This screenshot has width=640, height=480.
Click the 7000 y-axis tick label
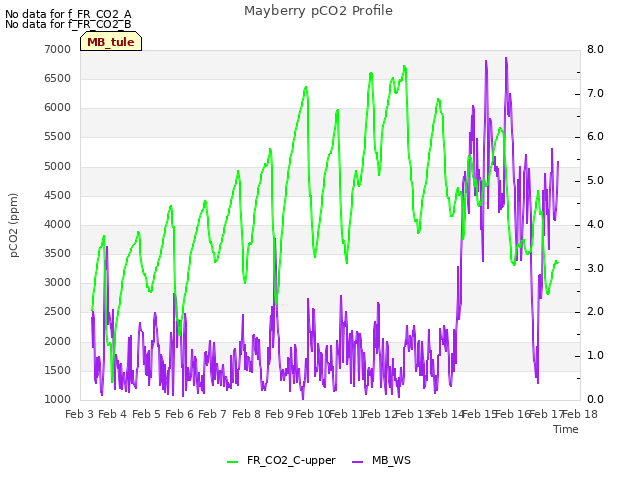pos(58,49)
